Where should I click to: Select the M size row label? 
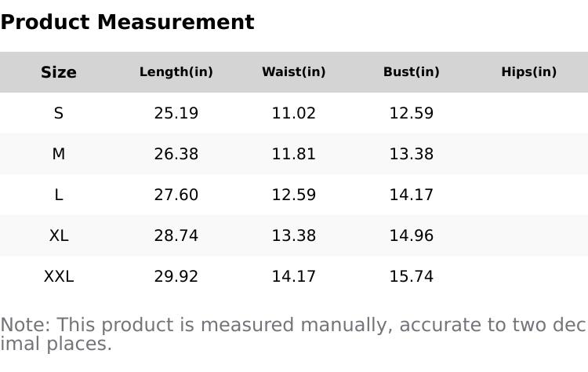click(x=59, y=154)
